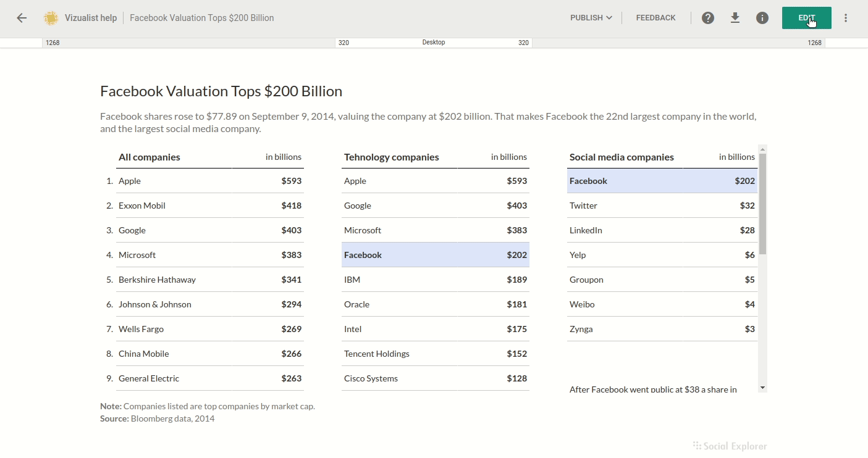Click the back arrow icon
The image size is (868, 458).
point(22,18)
